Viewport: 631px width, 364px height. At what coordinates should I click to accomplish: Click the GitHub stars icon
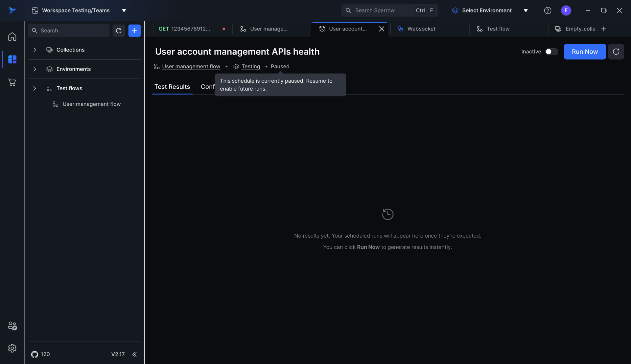pos(35,354)
